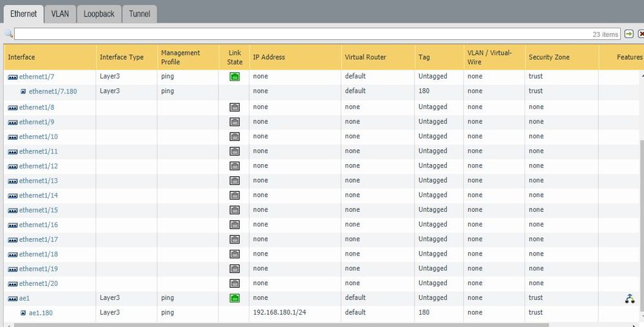
Task: Click the link state icon for ethernet1/20
Action: click(x=235, y=284)
